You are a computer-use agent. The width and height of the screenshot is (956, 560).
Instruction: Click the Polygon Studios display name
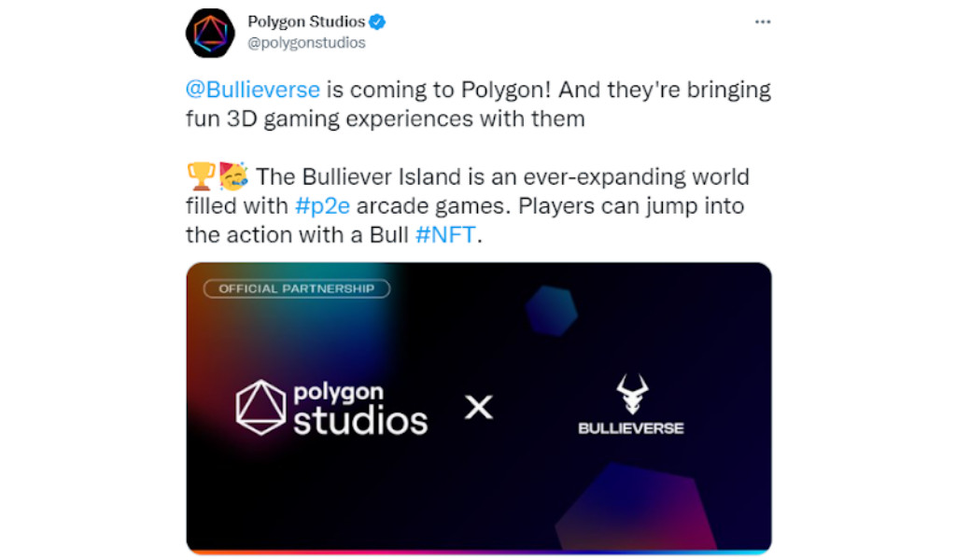click(x=306, y=21)
